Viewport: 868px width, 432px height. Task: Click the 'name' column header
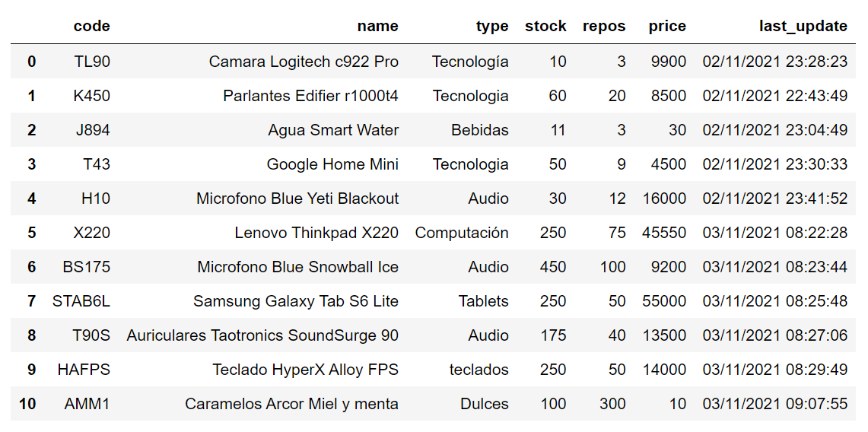point(377,26)
